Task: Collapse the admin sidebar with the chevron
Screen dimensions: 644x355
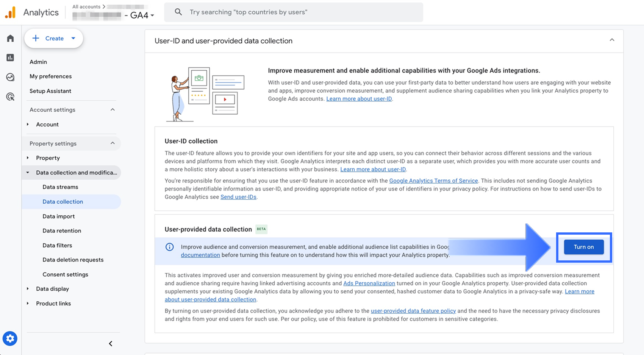Action: tap(111, 344)
